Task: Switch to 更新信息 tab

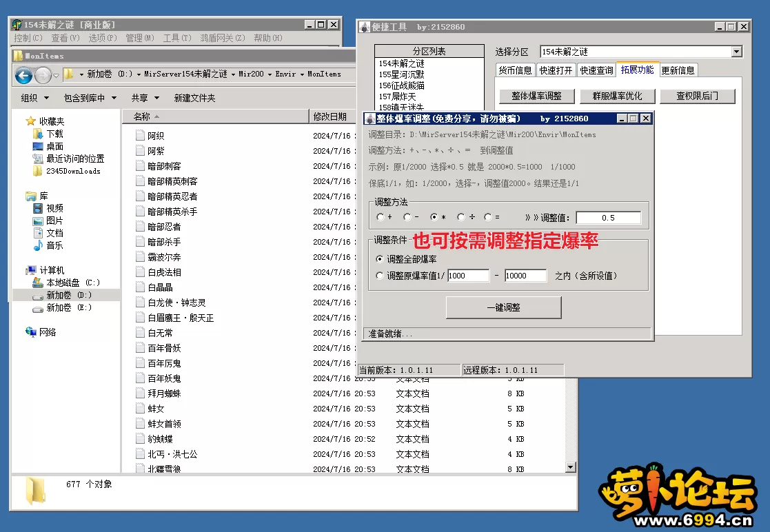Action: (x=678, y=70)
